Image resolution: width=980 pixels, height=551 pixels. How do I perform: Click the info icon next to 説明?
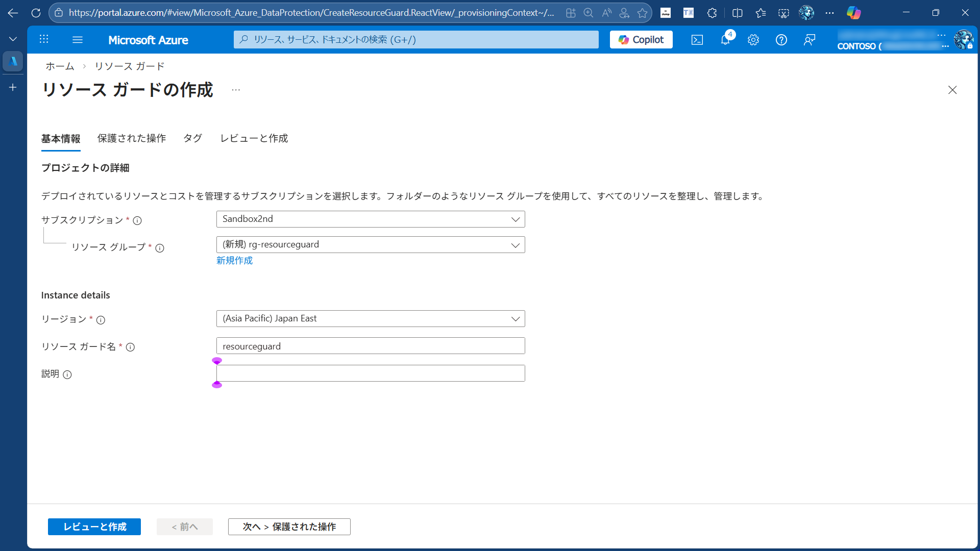[67, 374]
